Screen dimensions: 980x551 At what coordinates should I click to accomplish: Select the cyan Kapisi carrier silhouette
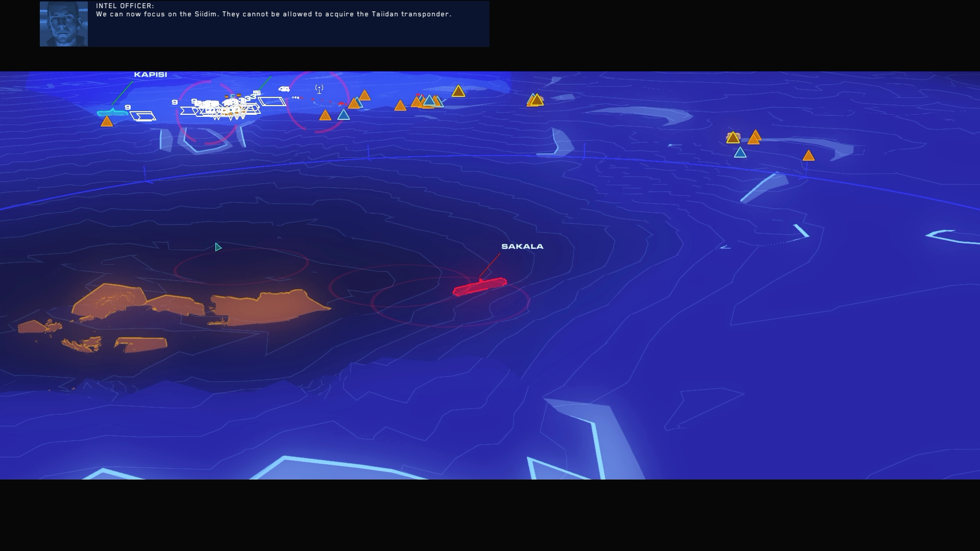pyautogui.click(x=113, y=112)
